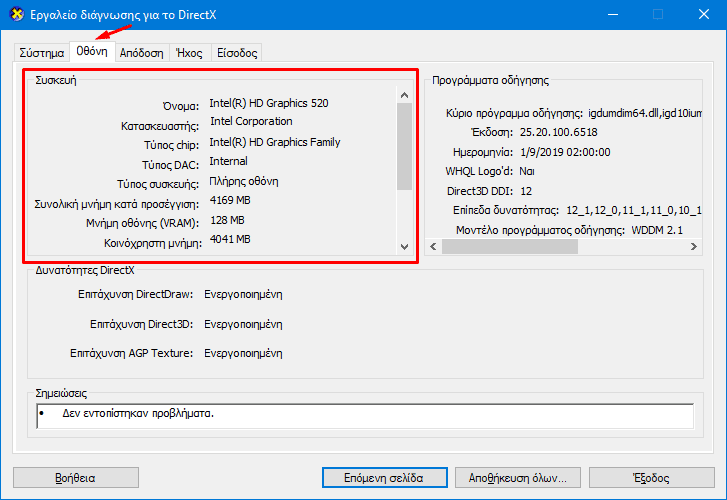Screen dimensions: 727x500
Task: Click the Τύπος συσκευής label
Action: [158, 184]
